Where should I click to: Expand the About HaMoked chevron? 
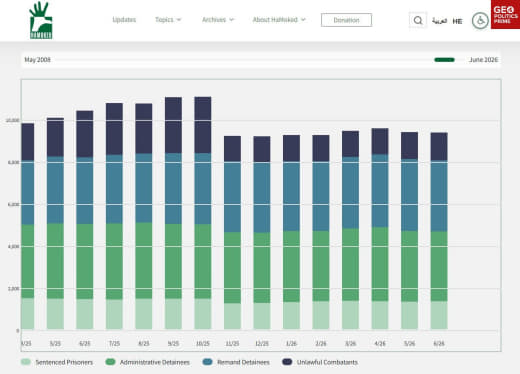303,20
